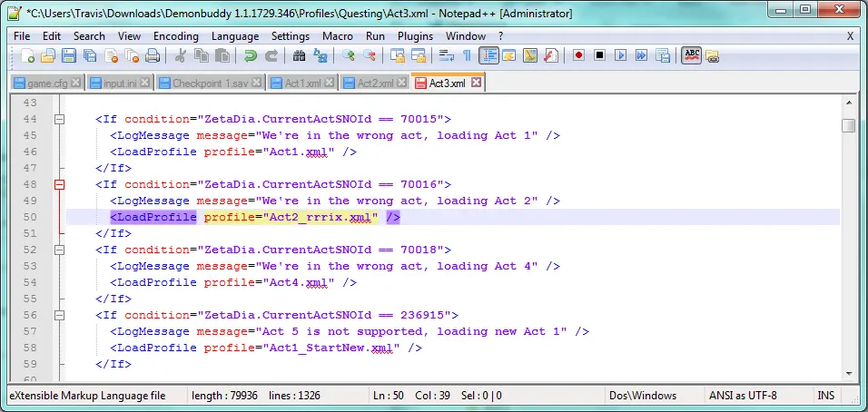The width and height of the screenshot is (868, 412).
Task: Collapse the fold marker at line 56
Action: [x=59, y=315]
